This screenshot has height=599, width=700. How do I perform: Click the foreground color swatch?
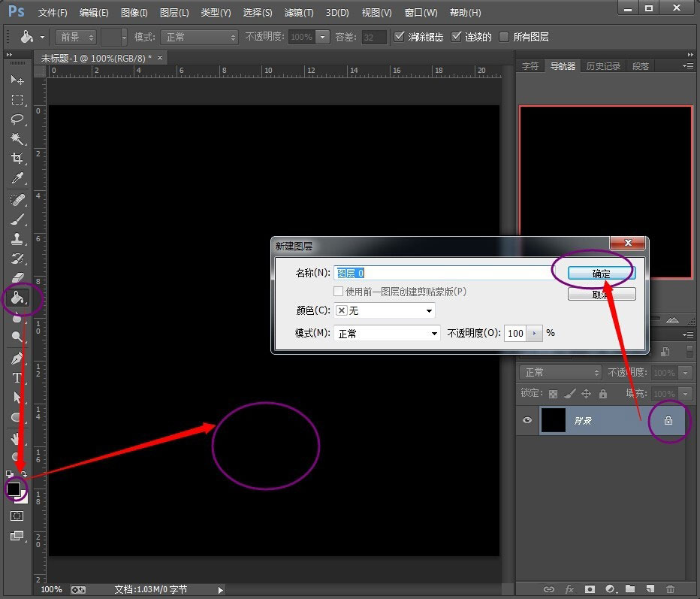click(14, 489)
